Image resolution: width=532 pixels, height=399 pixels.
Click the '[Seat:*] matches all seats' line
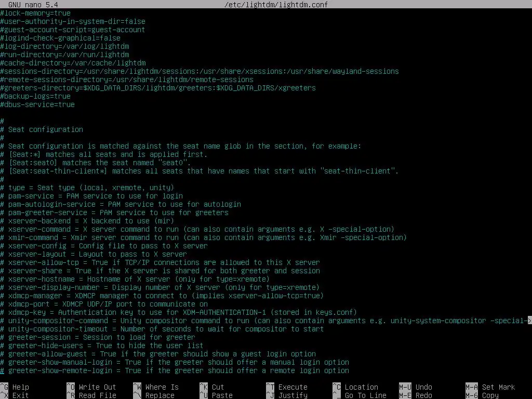tap(104, 154)
